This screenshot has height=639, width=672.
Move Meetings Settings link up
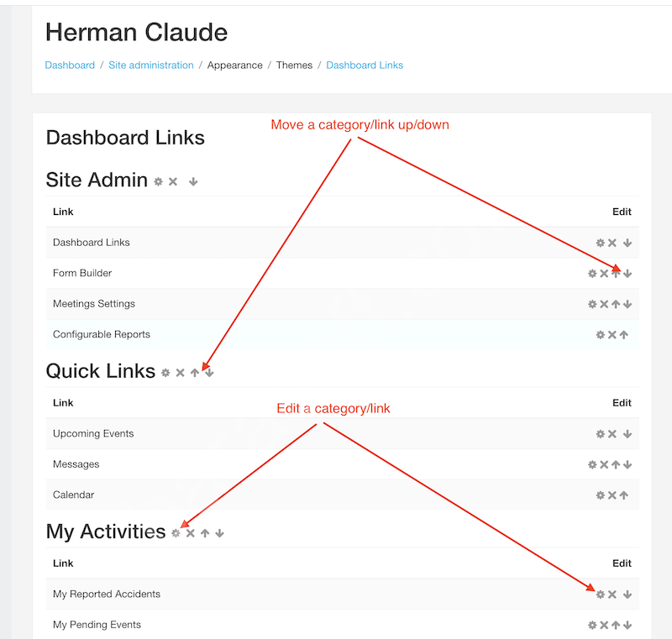tap(616, 304)
